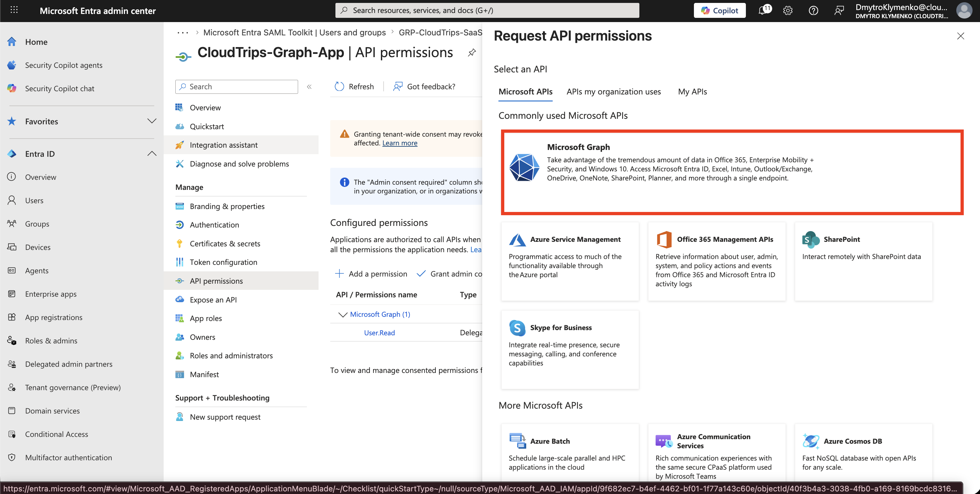
Task: Click Got feedback? button
Action: tap(424, 87)
